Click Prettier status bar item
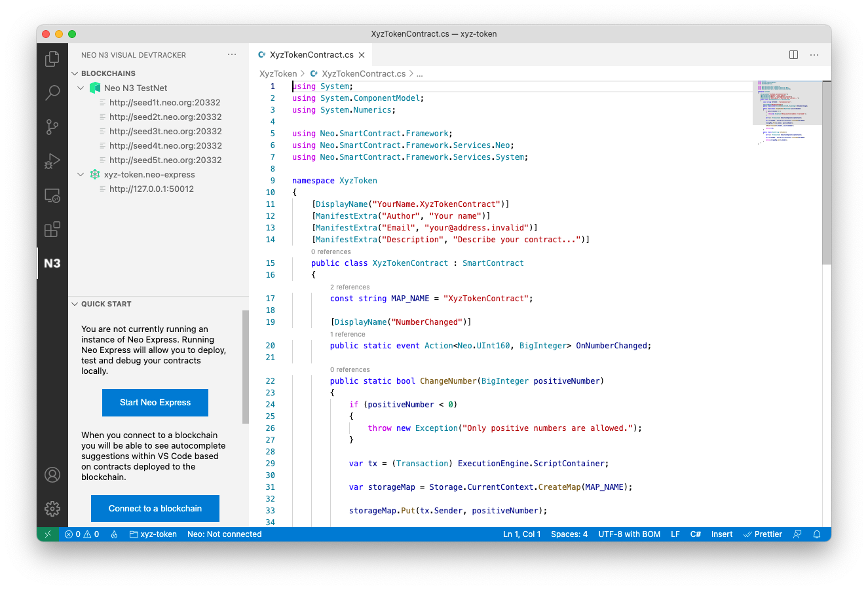Viewport: 868px width, 590px height. point(763,534)
